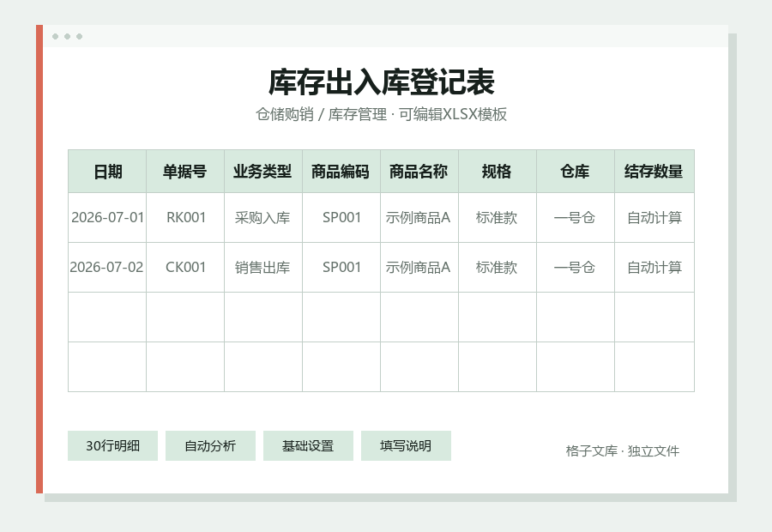
Task: Click 一号仓 in the CK001 row
Action: (576, 268)
